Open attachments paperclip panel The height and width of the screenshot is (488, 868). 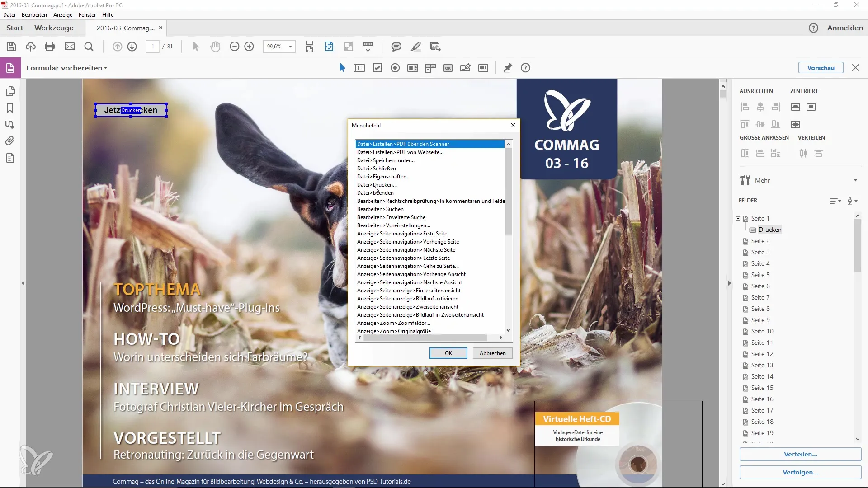10,141
